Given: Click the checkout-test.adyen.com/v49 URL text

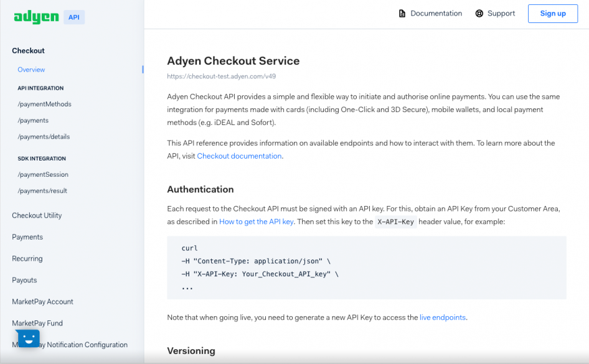Looking at the screenshot, I should point(221,76).
